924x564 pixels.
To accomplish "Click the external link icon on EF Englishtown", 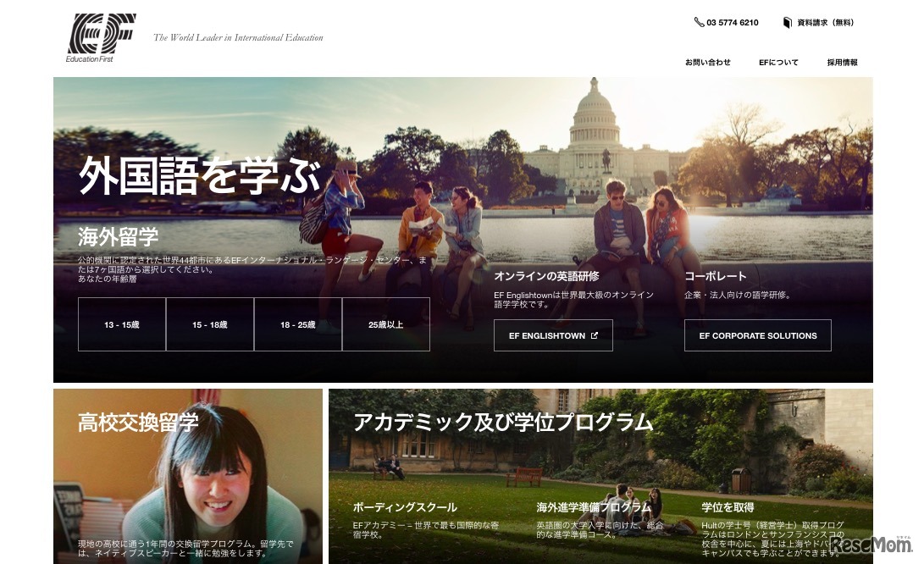I will (x=595, y=335).
